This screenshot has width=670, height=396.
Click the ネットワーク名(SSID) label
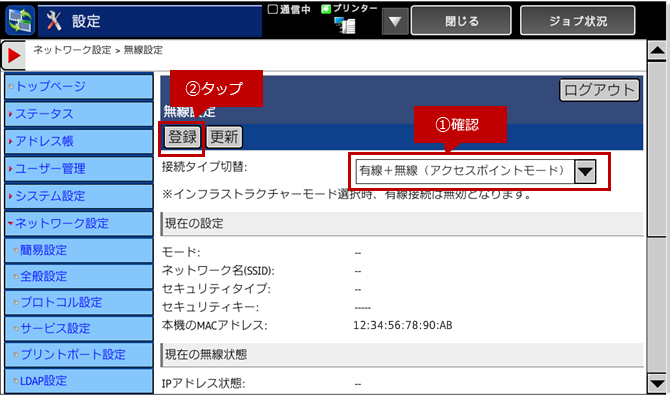point(218,271)
